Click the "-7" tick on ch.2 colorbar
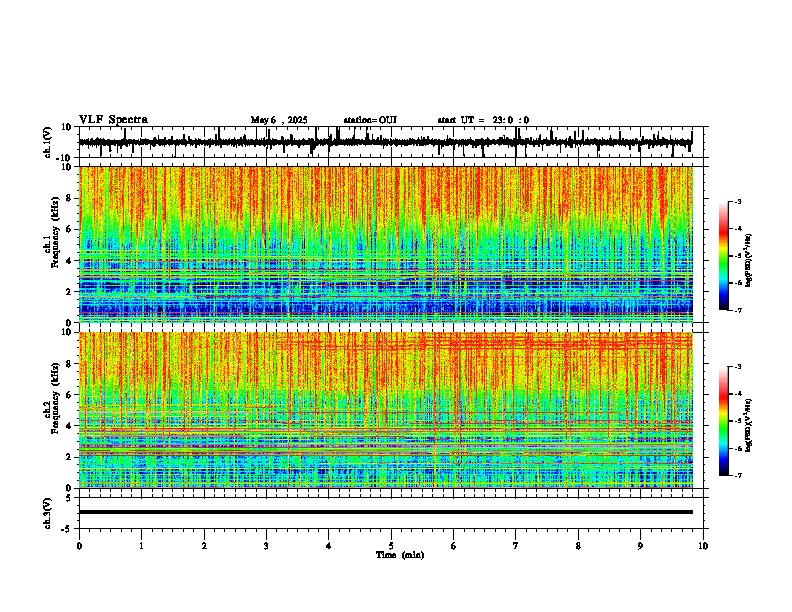This screenshot has height=612, width=792. click(x=738, y=475)
